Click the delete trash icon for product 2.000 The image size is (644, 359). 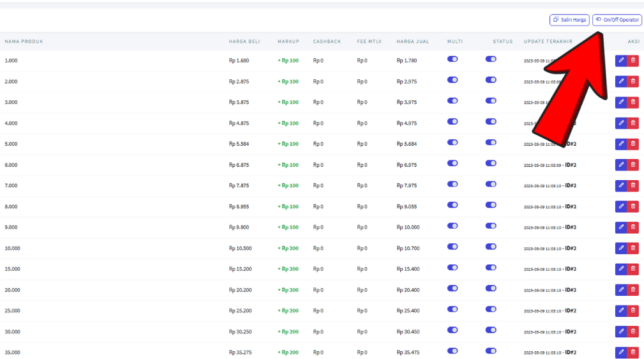(633, 81)
